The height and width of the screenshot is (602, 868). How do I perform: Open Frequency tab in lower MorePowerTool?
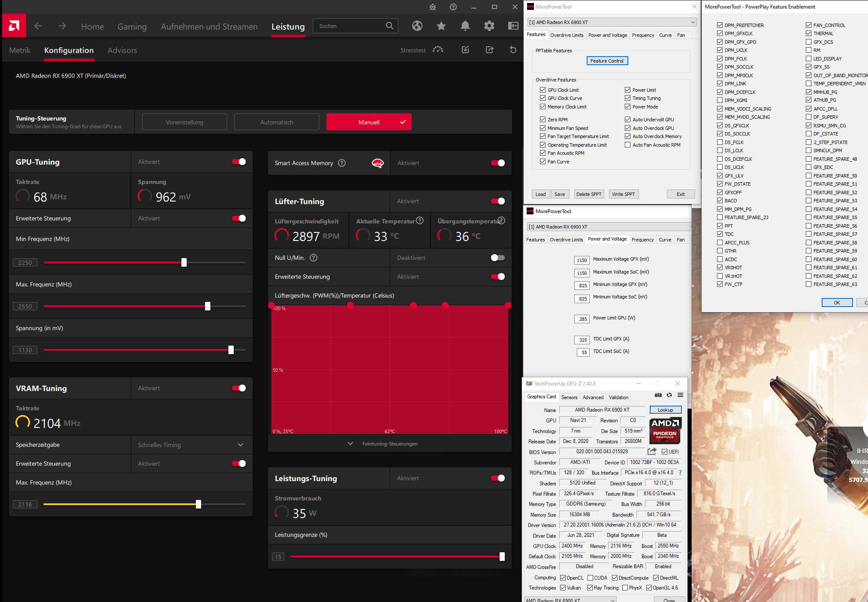click(x=642, y=240)
